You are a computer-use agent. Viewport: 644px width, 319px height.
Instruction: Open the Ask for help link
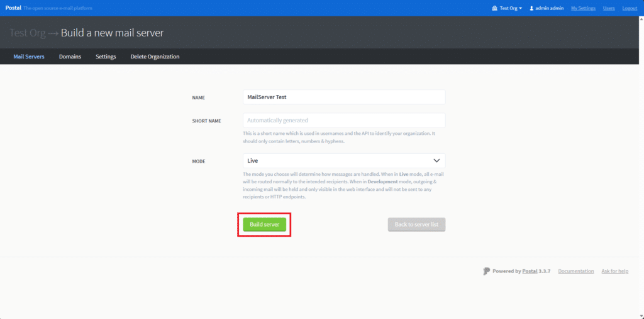(x=615, y=271)
